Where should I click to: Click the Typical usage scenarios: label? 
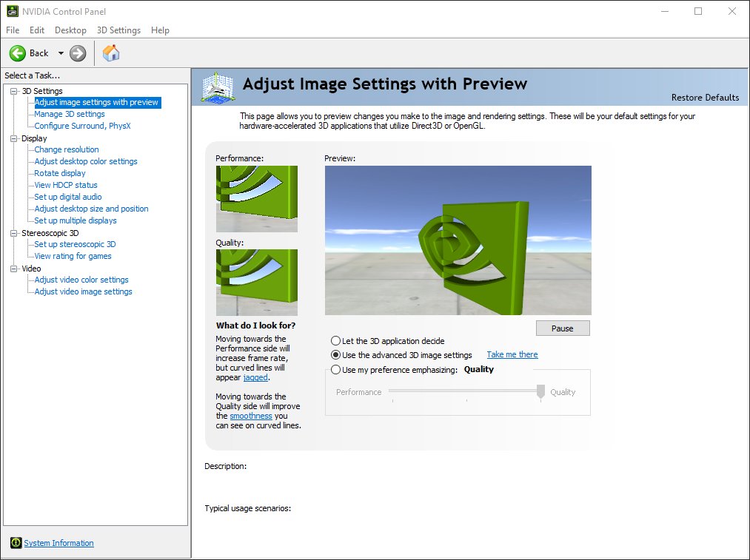coord(248,508)
